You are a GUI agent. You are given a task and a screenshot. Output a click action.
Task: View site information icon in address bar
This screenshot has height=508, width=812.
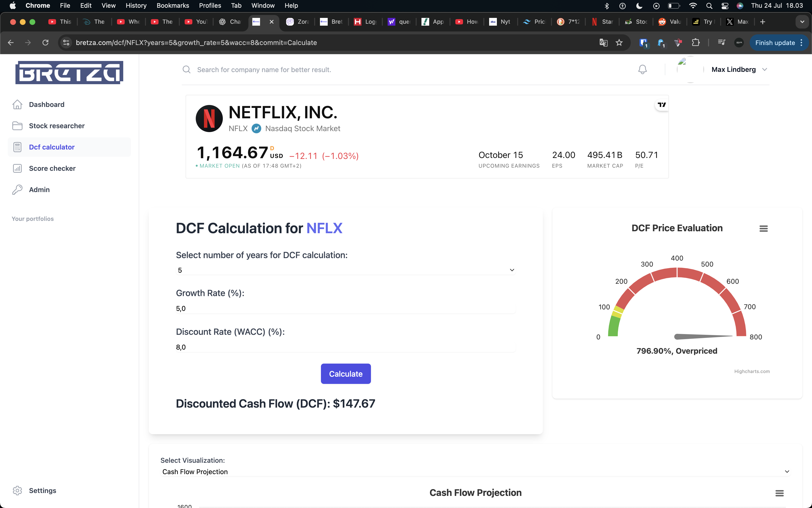point(66,43)
